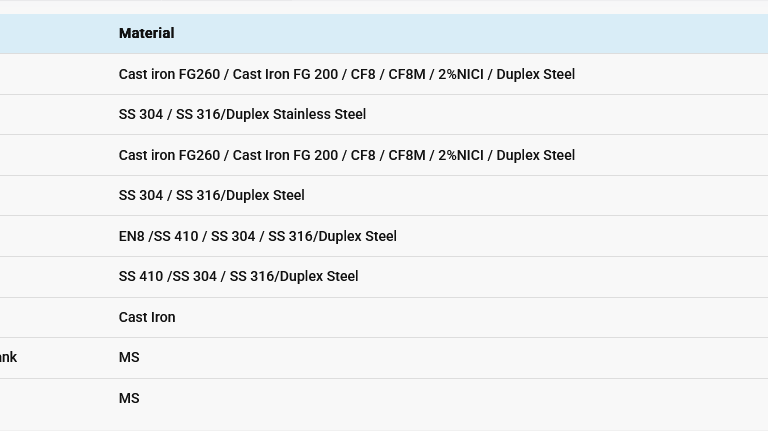The height and width of the screenshot is (431, 768).
Task: Click the SS 304 / SS 316/Duplex Steel cell
Action: 212,195
